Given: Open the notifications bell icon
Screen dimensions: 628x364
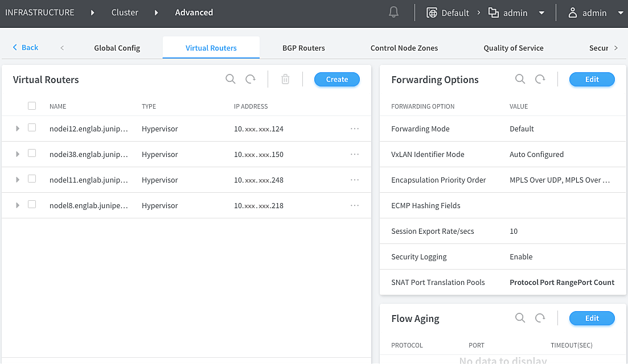Looking at the screenshot, I should (x=393, y=13).
